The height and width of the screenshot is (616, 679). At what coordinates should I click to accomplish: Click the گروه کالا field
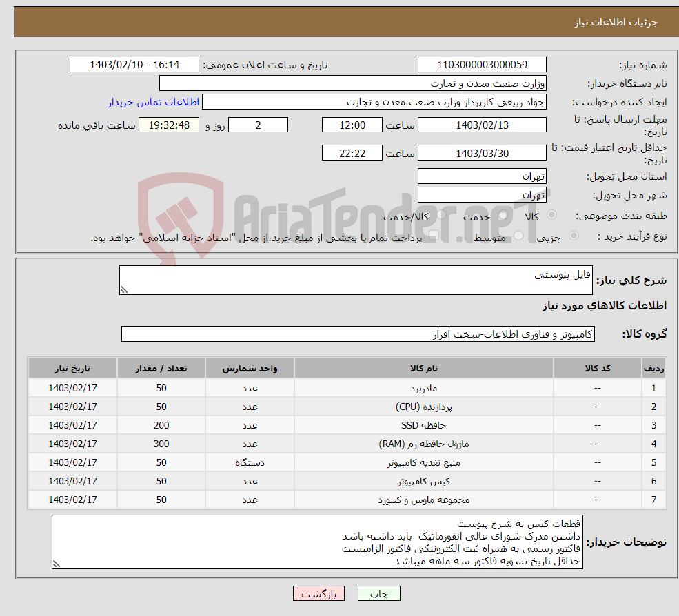pyautogui.click(x=358, y=333)
